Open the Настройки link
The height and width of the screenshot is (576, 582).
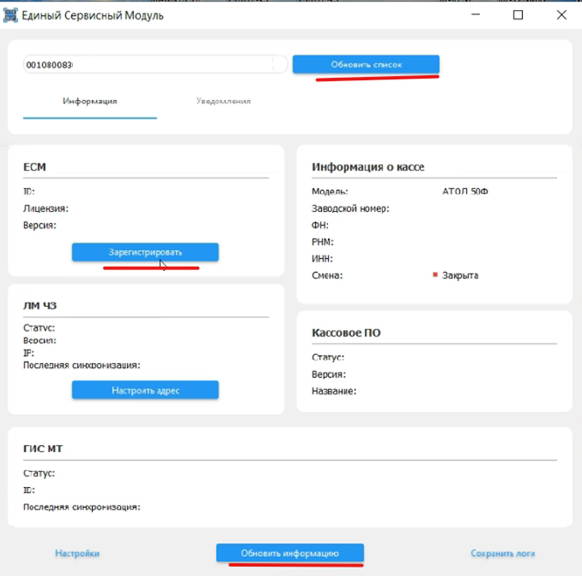(77, 553)
